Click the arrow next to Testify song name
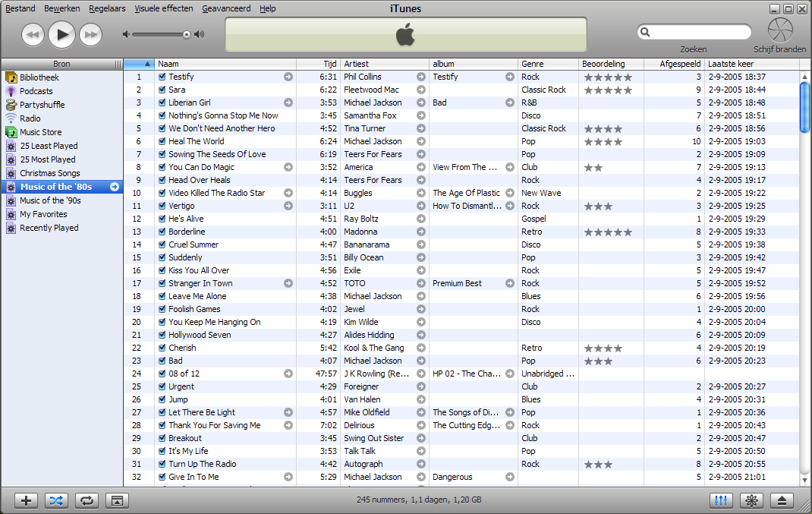This screenshot has height=514, width=812. (x=288, y=77)
